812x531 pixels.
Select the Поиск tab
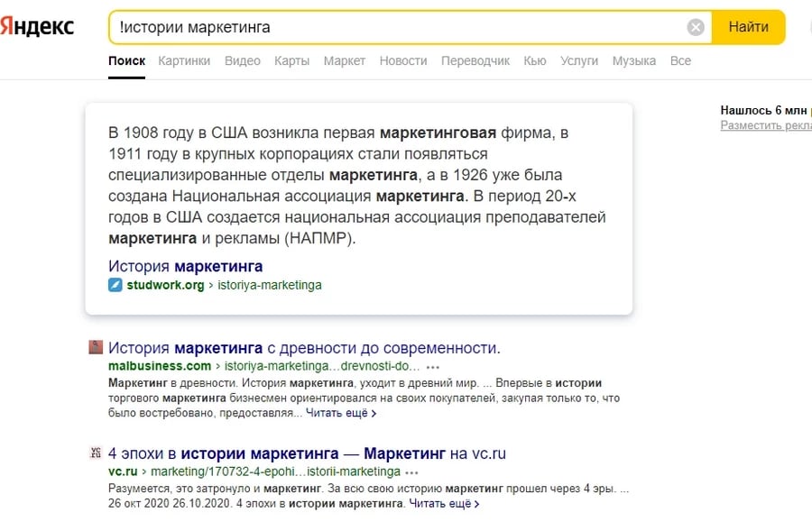click(126, 61)
